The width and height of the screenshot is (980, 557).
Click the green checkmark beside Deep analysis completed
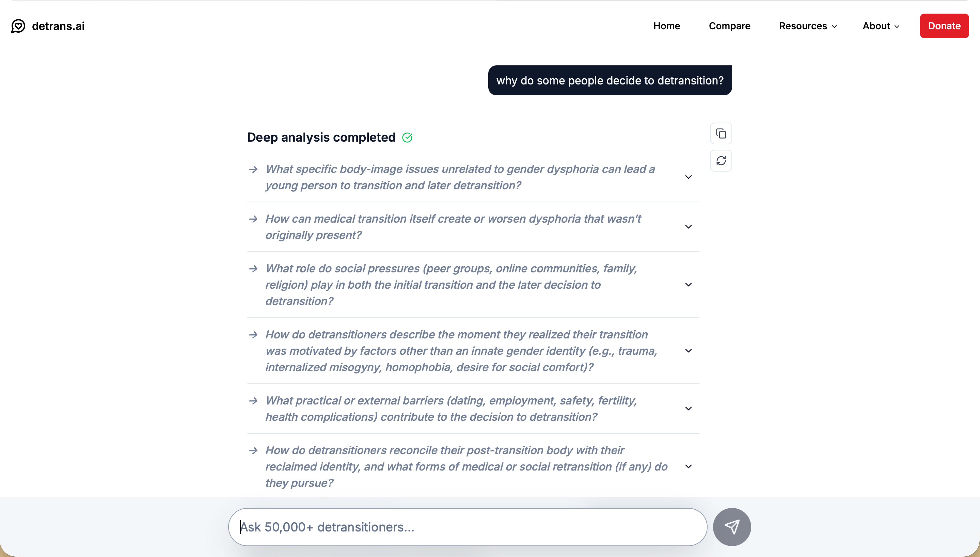coord(407,137)
